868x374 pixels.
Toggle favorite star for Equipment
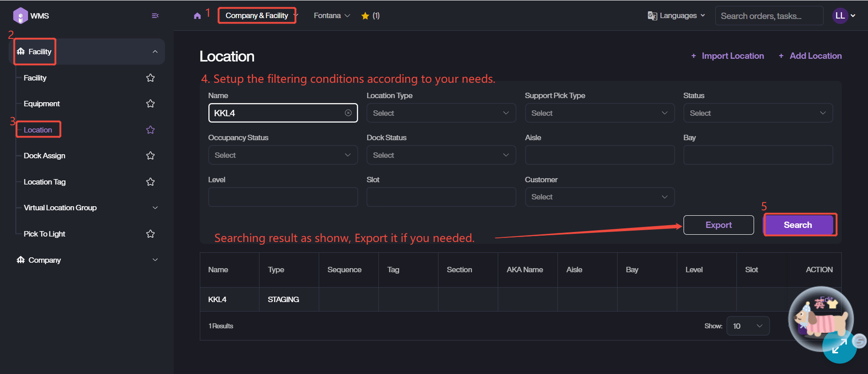point(151,104)
